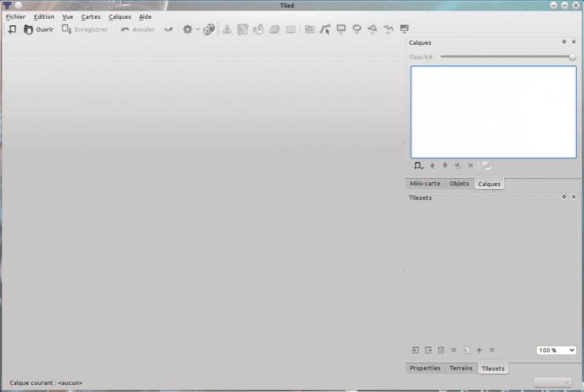Open the add layer dropdown in Calques

pyautogui.click(x=419, y=166)
